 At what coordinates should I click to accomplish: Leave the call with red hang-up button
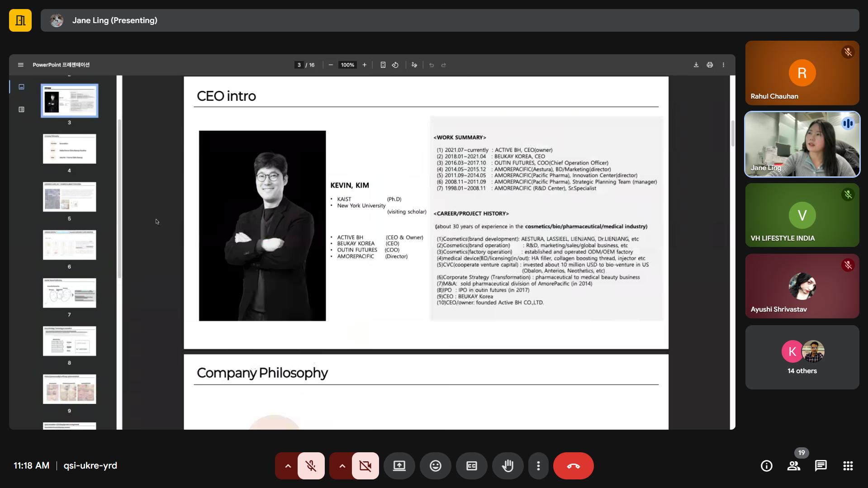573,466
